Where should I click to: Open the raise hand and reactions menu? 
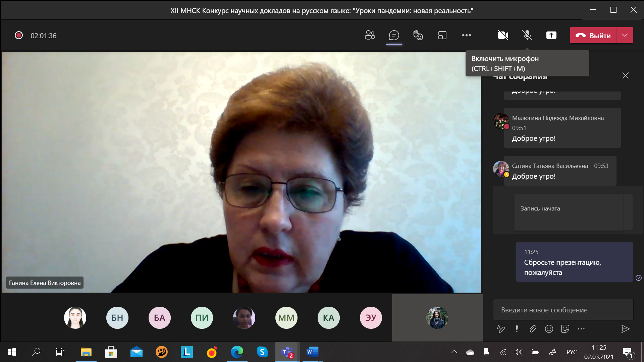418,35
